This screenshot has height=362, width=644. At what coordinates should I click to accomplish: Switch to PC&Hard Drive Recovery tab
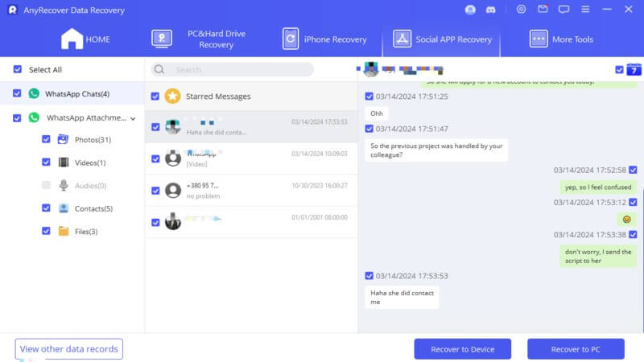(x=198, y=39)
